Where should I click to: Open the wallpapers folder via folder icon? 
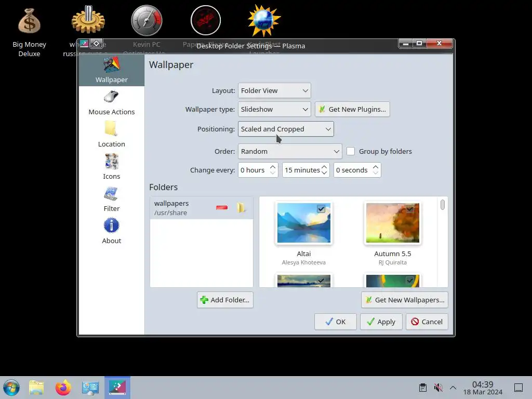pyautogui.click(x=241, y=208)
